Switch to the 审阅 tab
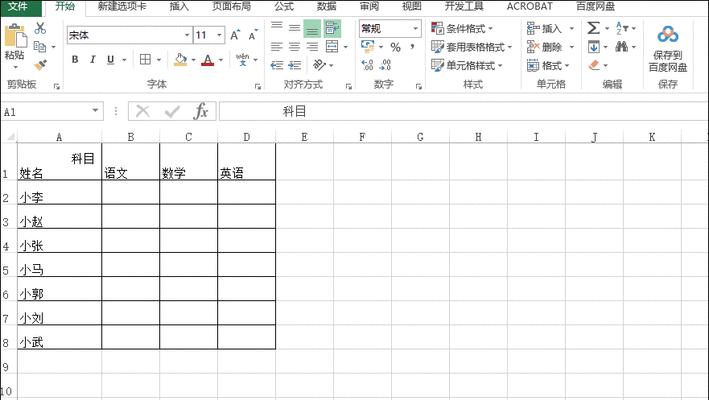709x400 pixels. click(369, 6)
